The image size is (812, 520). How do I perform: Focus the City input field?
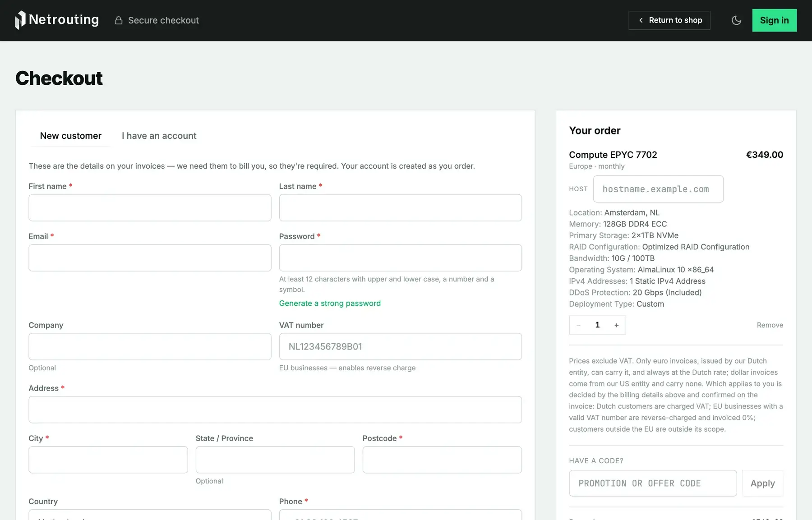[x=108, y=460]
